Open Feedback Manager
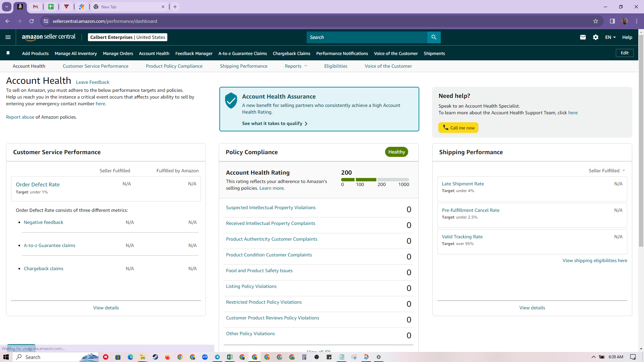The width and height of the screenshot is (644, 362). pyautogui.click(x=194, y=53)
